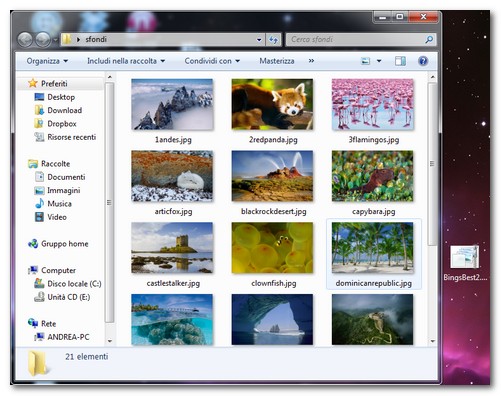Select the dominicanrepublic.jpg thumbnail
Viewport: 501px width, 396px height.
pyautogui.click(x=373, y=248)
